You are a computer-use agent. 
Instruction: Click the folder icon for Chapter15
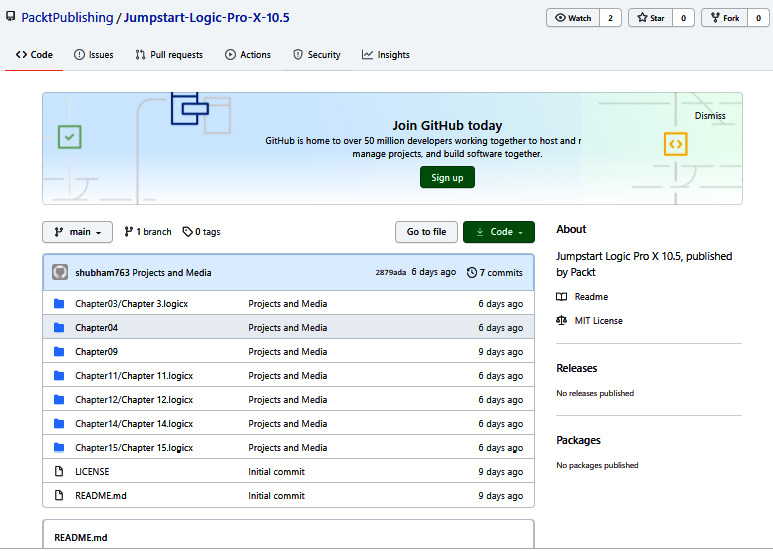coord(59,448)
